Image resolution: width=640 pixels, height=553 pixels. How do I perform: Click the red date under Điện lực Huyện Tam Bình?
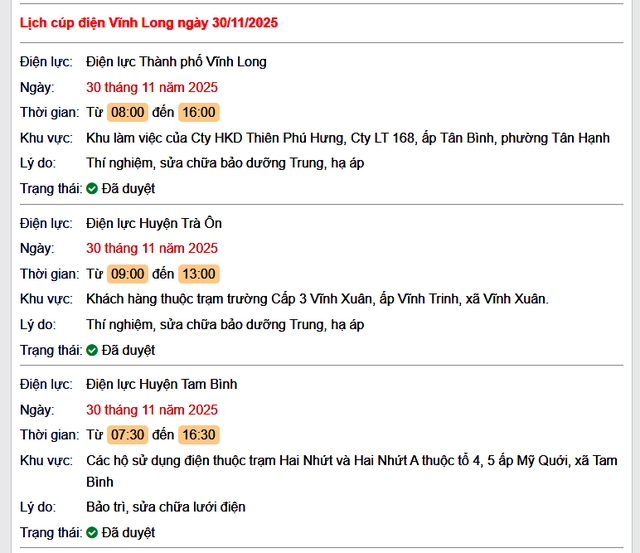pyautogui.click(x=152, y=410)
